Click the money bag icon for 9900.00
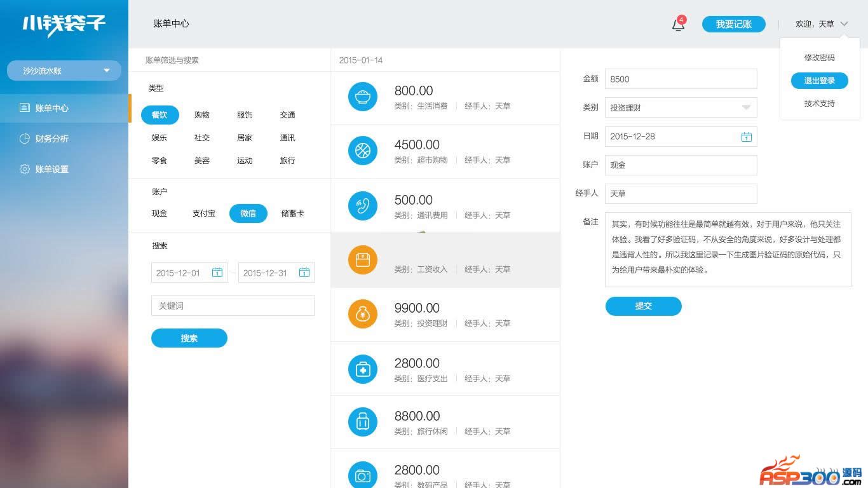Viewport: 868px width, 488px height. click(x=363, y=314)
